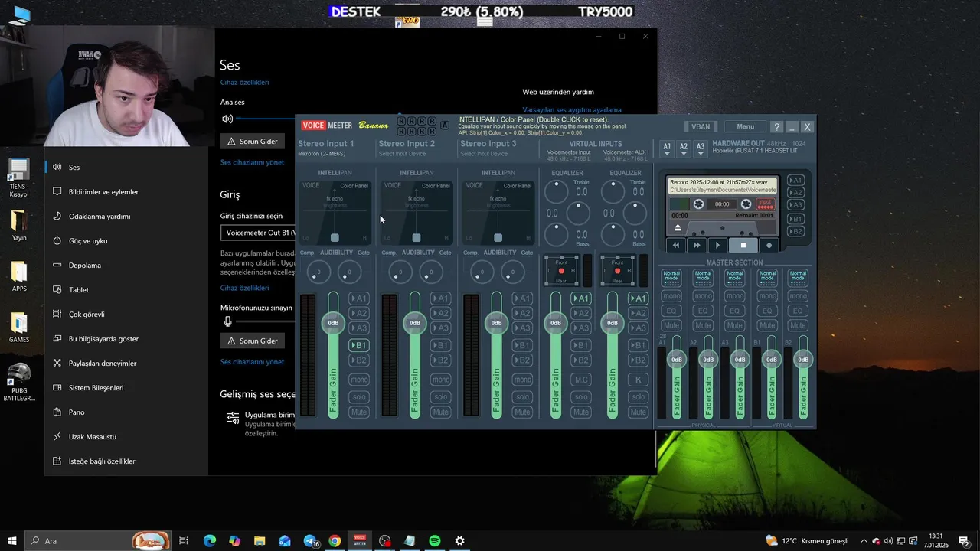This screenshot has height=551, width=980.
Task: Toggle B1 routing on Stereo Input 1
Action: 359,346
